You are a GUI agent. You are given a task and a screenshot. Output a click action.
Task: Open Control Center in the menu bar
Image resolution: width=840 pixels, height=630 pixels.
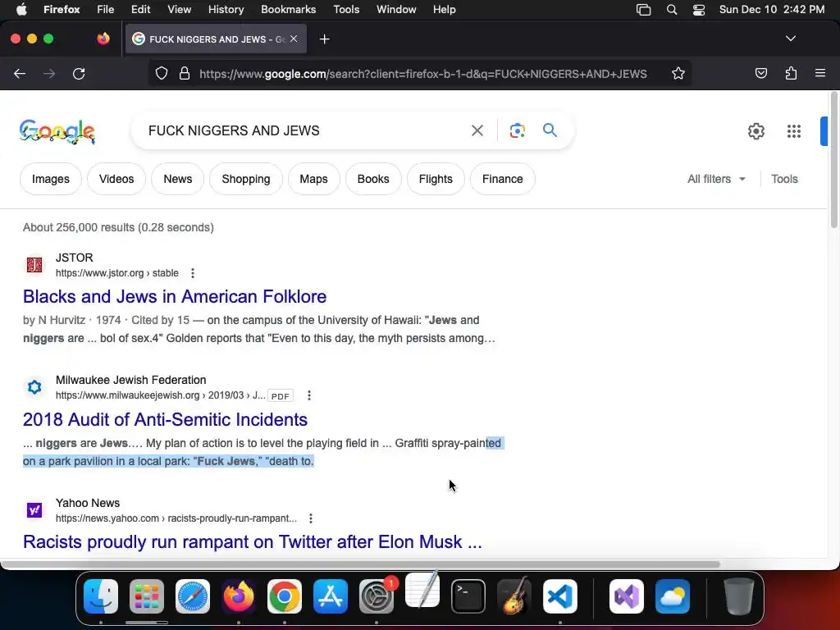pyautogui.click(x=699, y=10)
